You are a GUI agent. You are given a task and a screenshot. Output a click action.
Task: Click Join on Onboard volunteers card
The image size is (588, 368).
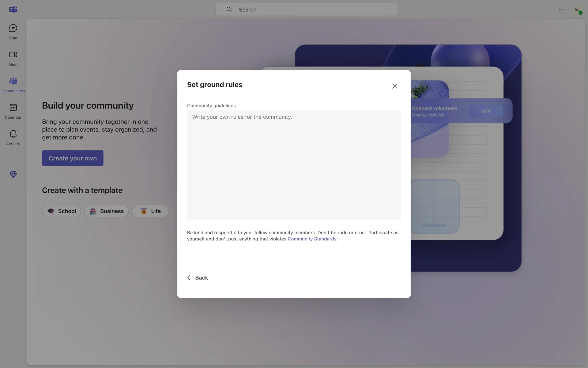click(x=485, y=111)
